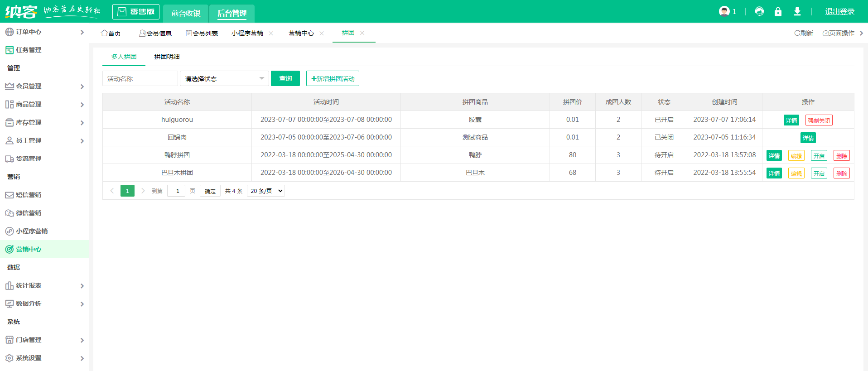Click 删除 for 鸭脖拼团 row
Viewport: 868px width, 371px height.
point(841,155)
